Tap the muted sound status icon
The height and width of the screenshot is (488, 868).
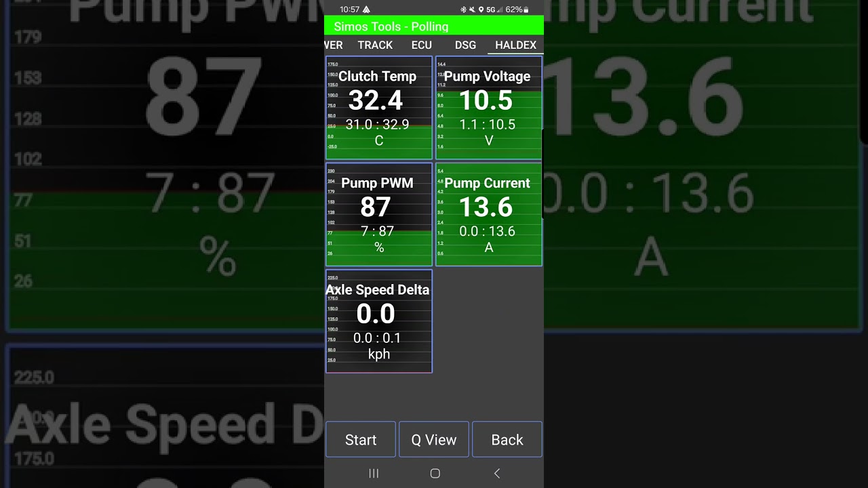click(472, 9)
